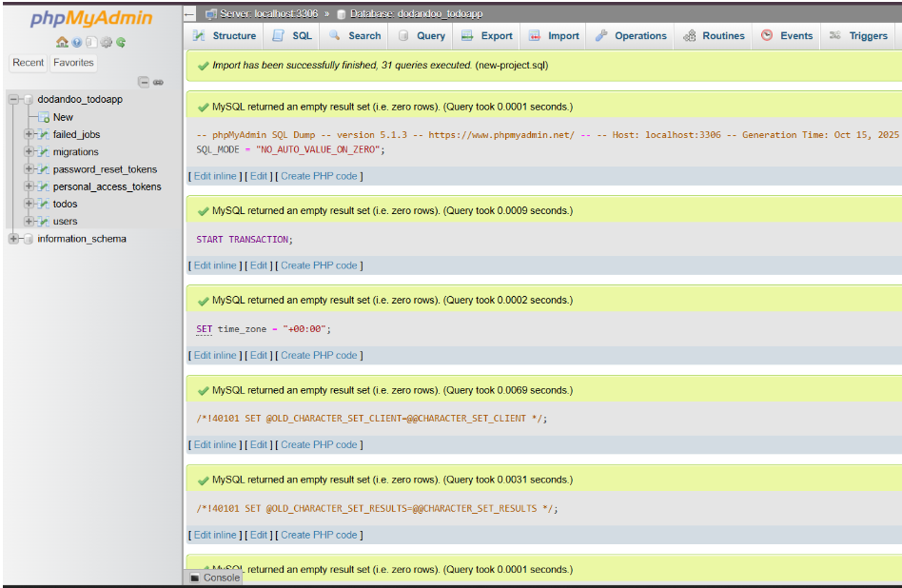Screen dimensions: 902x588
Task: Open the Export tab
Action: click(487, 36)
